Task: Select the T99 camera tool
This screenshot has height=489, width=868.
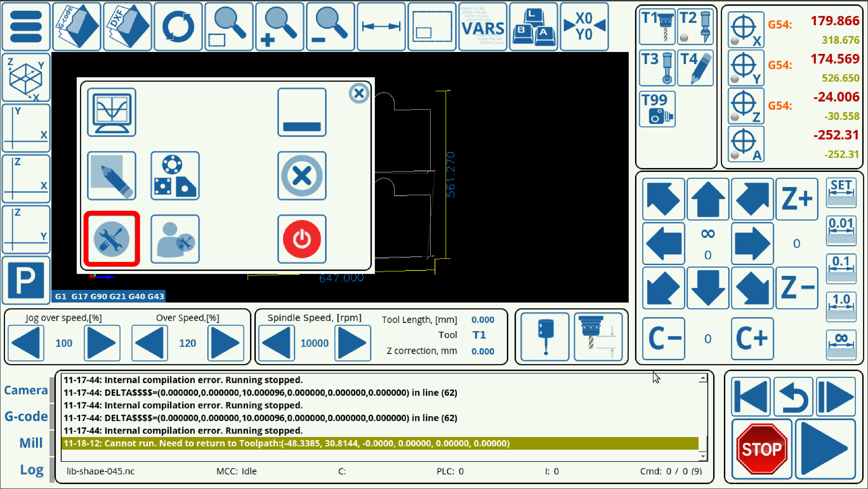Action: pos(657,109)
